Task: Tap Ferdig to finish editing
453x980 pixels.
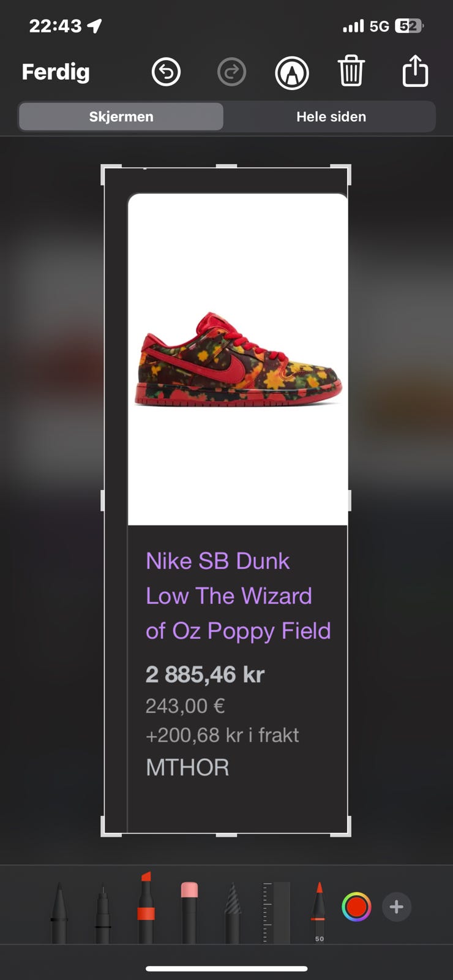Action: click(x=56, y=72)
